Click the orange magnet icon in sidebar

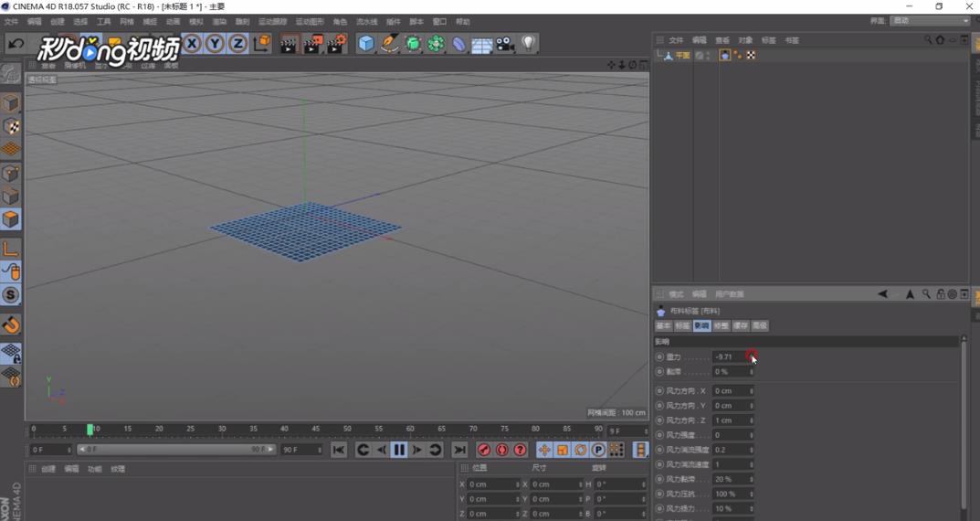(x=11, y=324)
